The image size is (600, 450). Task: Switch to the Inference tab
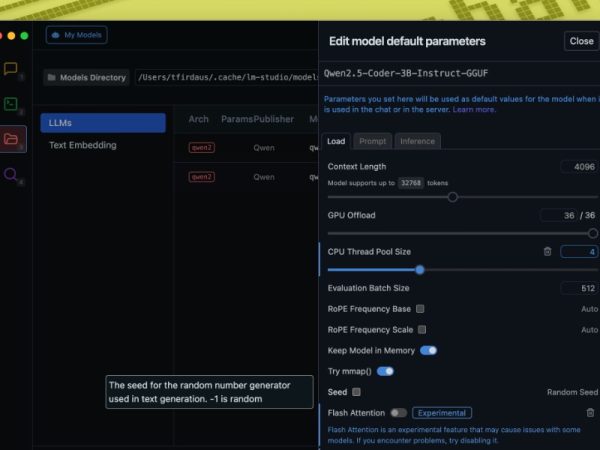(417, 141)
